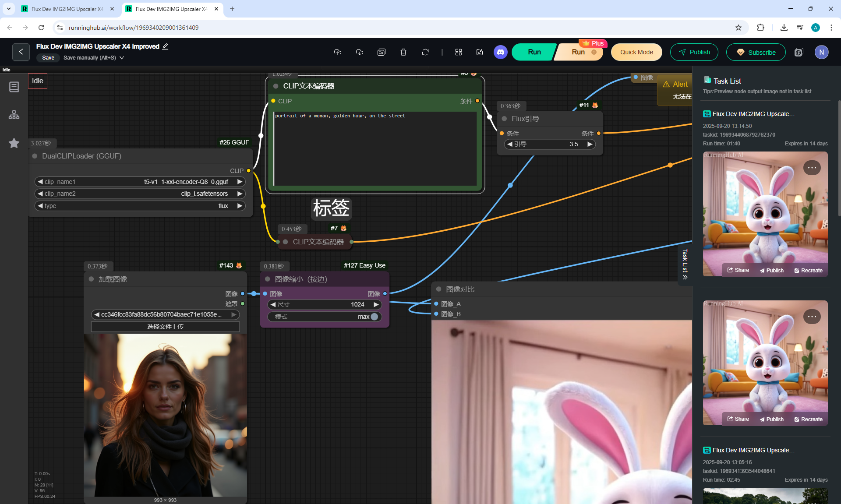Expand the Save manually dropdown
Viewport: 841px width, 504px height.
(x=122, y=58)
